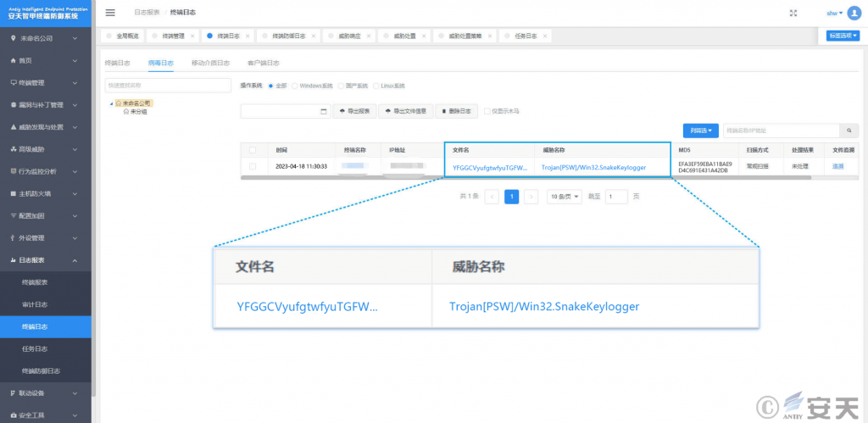
Task: Click the 导出文件信息 button
Action: [406, 111]
